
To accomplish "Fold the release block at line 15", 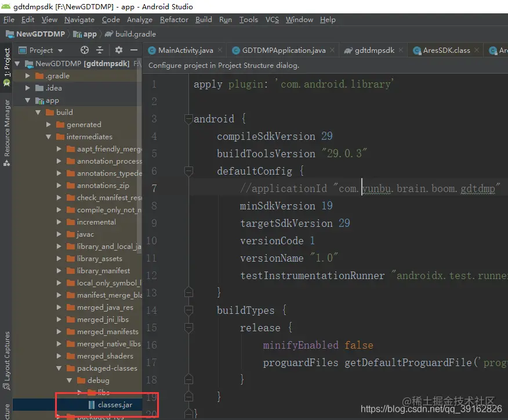I will 188,328.
